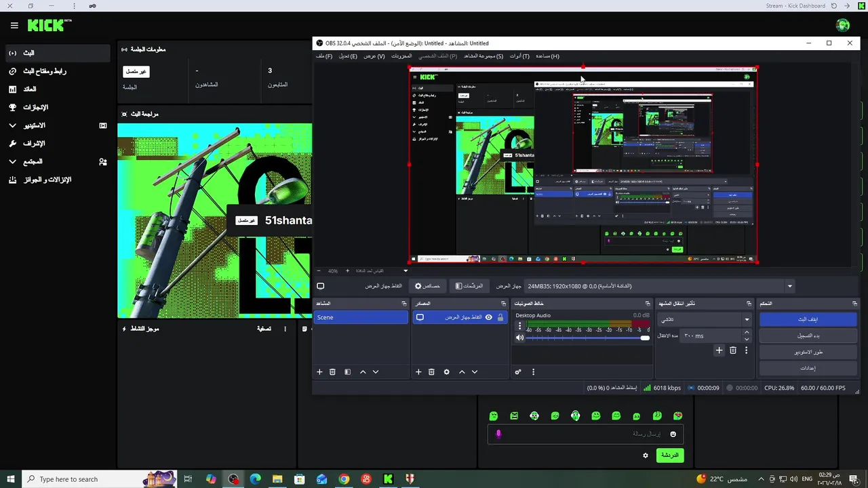Expand المجتمع section in Kick sidebar
The height and width of the screenshot is (488, 868).
[12, 161]
